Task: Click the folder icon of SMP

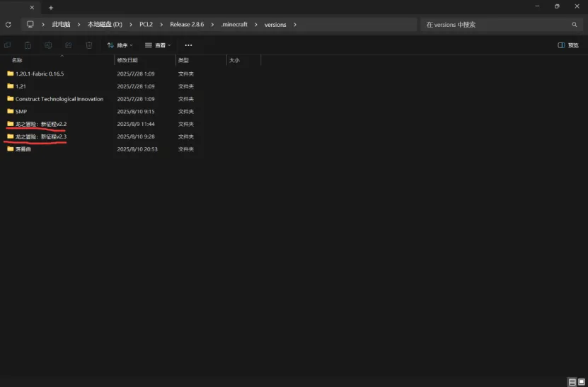Action: pos(10,111)
